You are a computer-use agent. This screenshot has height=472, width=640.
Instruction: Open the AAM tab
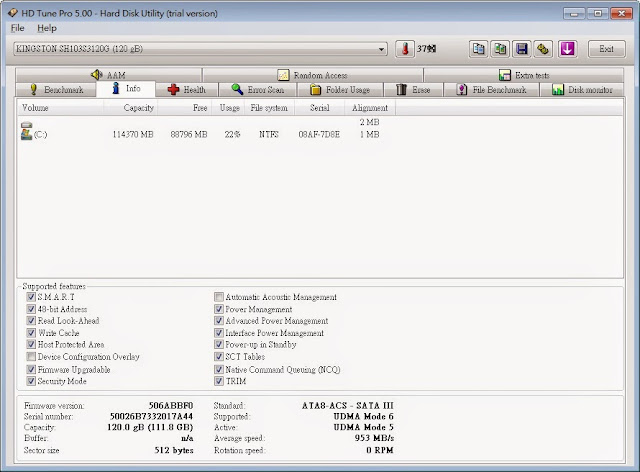click(109, 75)
